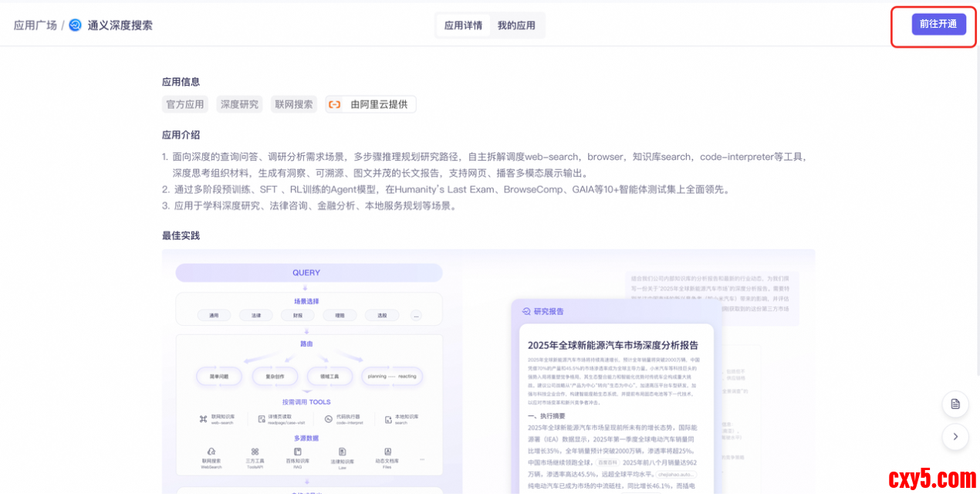
Task: Expand the right-arrow floating button
Action: (x=955, y=437)
